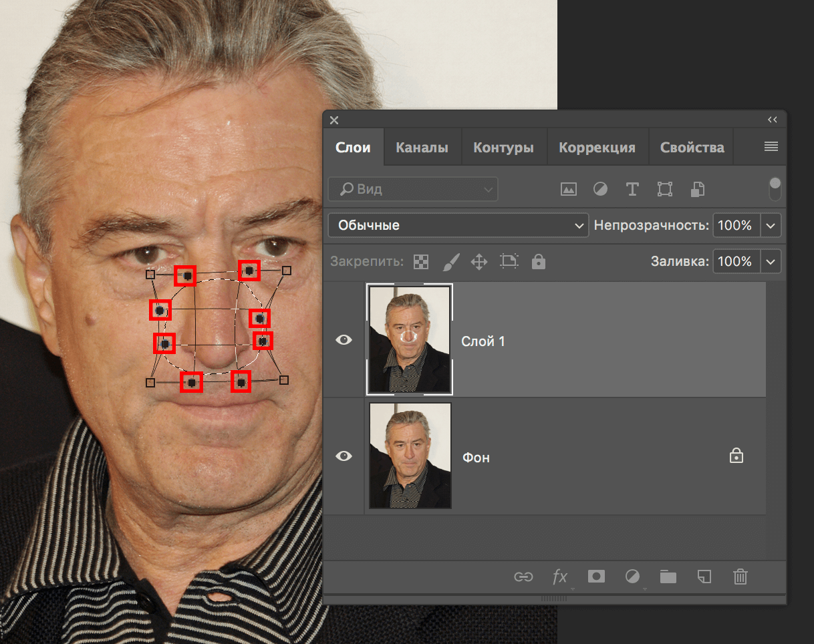This screenshot has height=644, width=814.
Task: Expand the Заливка fill dropdown arrow
Action: coord(771,261)
